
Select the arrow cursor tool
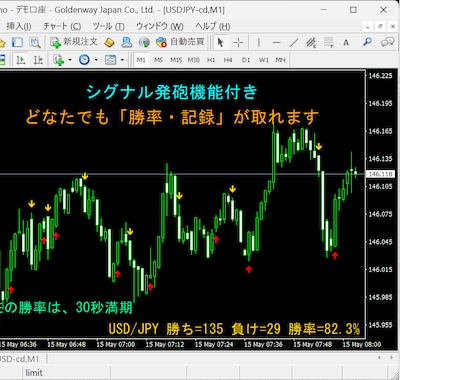pos(220,42)
